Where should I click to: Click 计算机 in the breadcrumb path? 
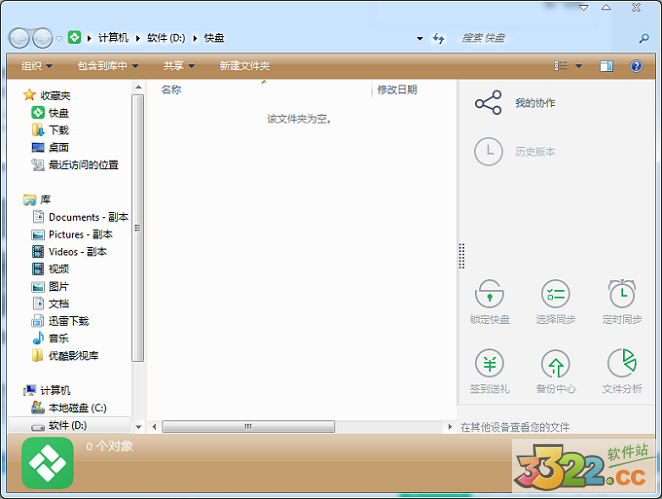[113, 38]
